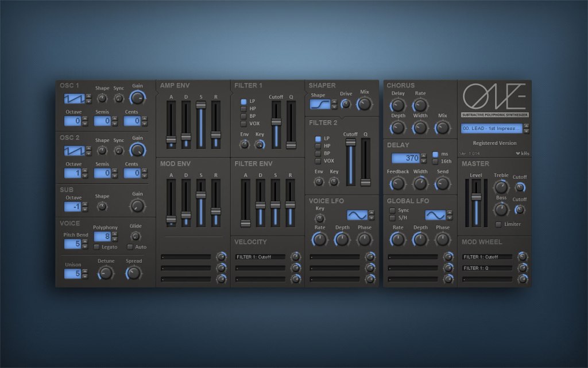Increase Polyphony using the up stepper arrow
The width and height of the screenshot is (588, 368).
click(x=116, y=233)
